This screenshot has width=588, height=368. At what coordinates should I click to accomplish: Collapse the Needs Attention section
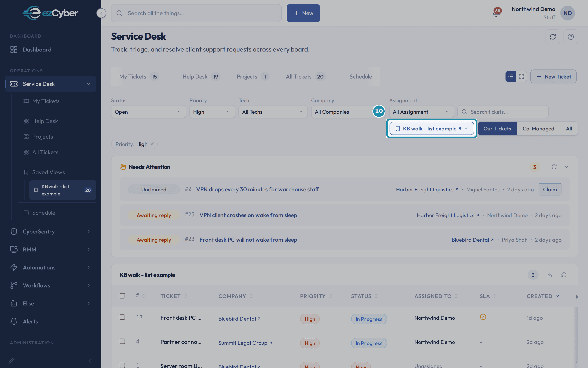(566, 167)
